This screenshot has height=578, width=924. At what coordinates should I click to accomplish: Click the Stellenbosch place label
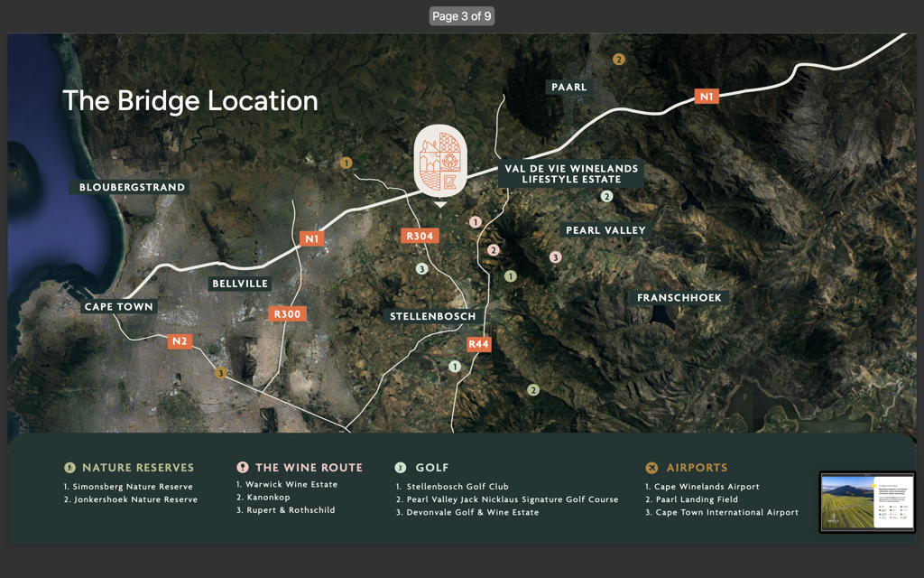(432, 317)
